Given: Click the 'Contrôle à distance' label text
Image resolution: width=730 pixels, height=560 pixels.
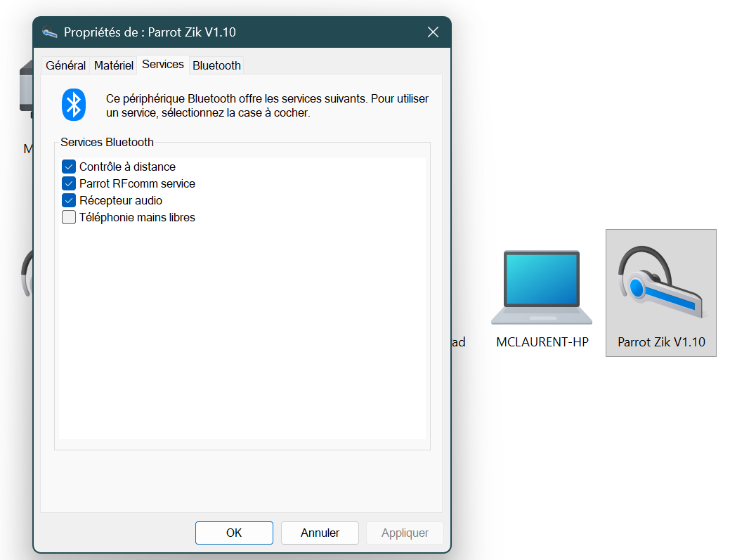Looking at the screenshot, I should [x=127, y=167].
